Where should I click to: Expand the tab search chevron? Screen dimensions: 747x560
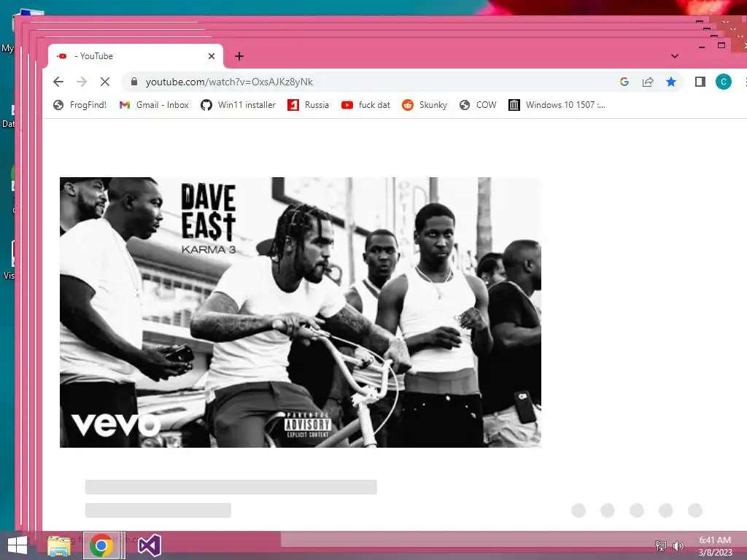pyautogui.click(x=675, y=56)
